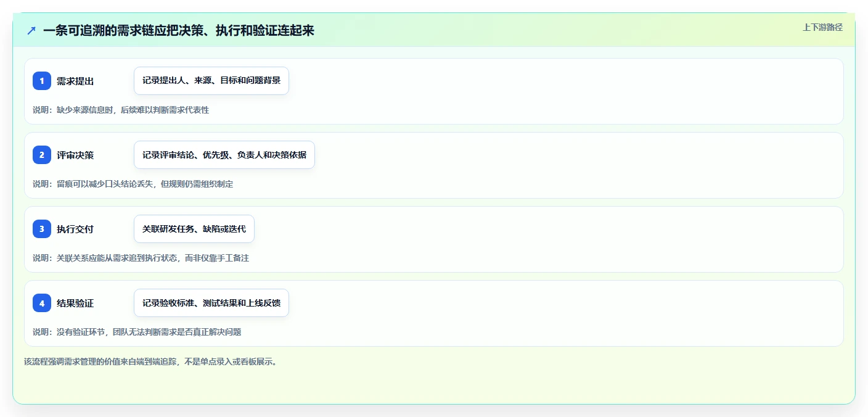
Task: Click the 需求提出 step title
Action: coord(75,81)
